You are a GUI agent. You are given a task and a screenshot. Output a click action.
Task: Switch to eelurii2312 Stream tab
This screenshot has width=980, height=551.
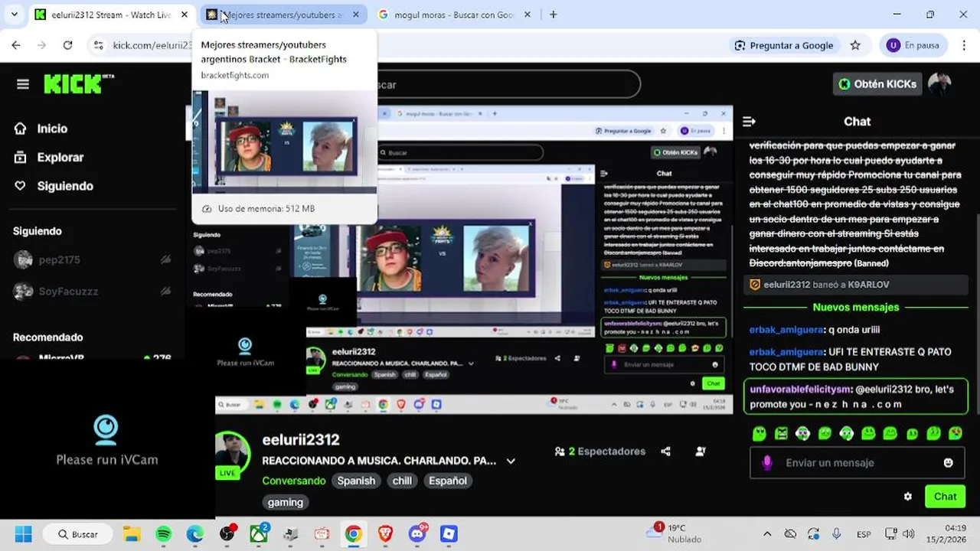(x=111, y=15)
